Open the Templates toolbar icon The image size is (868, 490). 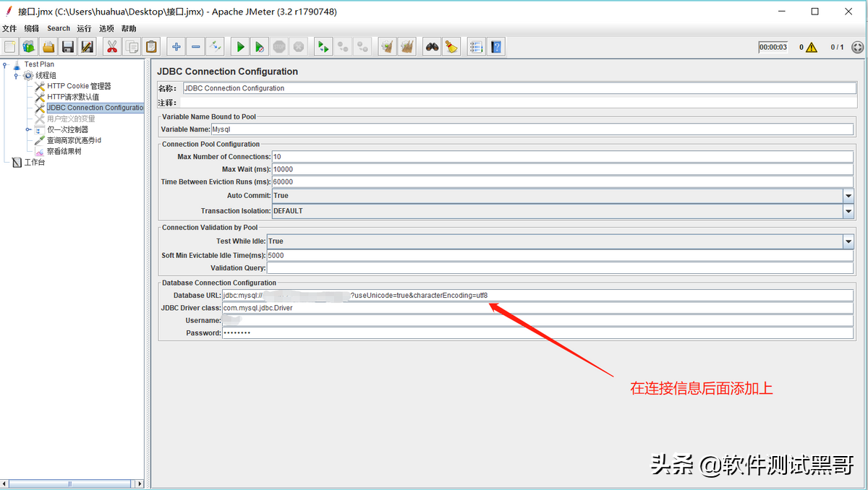pyautogui.click(x=29, y=47)
